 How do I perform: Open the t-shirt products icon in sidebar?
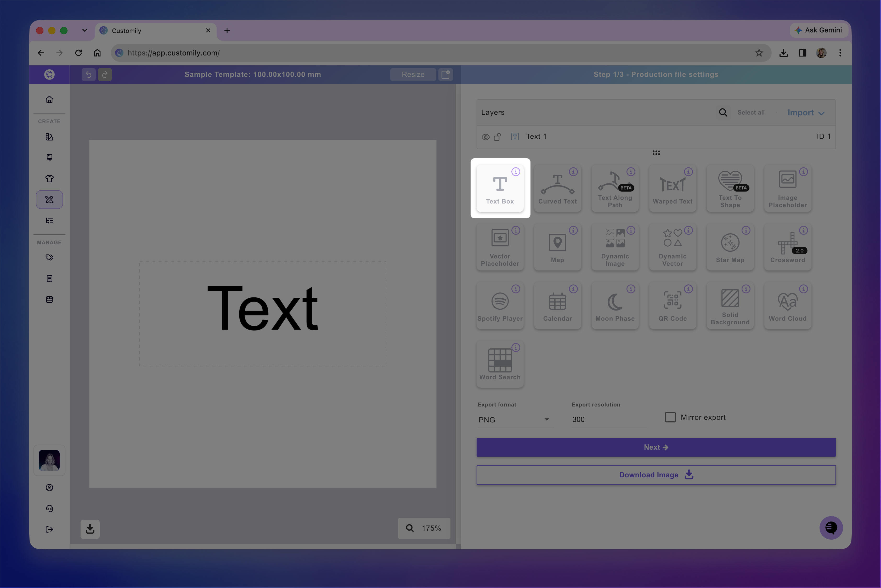49,178
